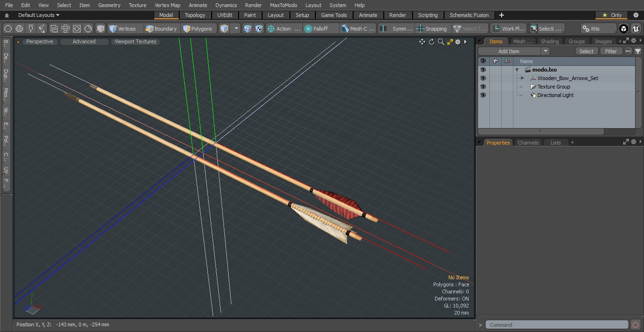644x332 pixels.
Task: Open the Advanced shading dropdown
Action: click(84, 41)
